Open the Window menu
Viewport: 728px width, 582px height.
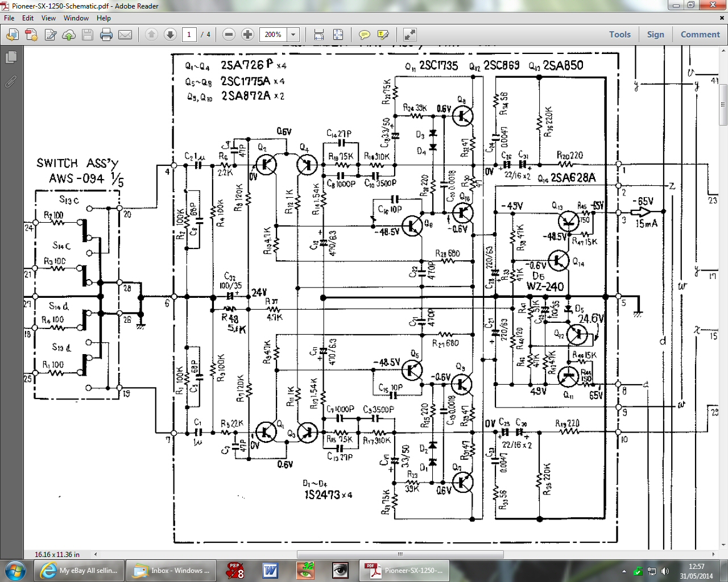coord(76,18)
